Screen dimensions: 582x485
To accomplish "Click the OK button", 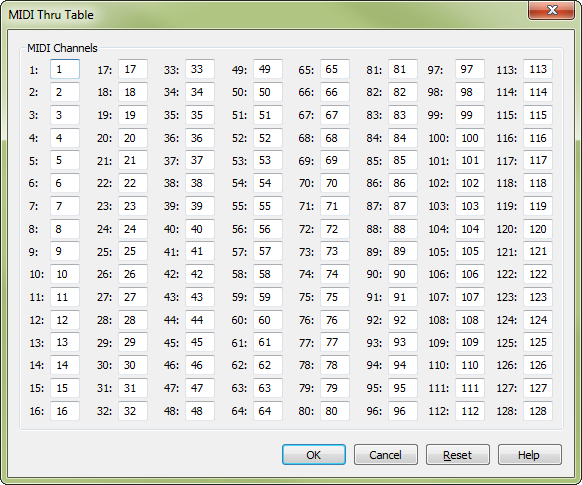I will [314, 455].
